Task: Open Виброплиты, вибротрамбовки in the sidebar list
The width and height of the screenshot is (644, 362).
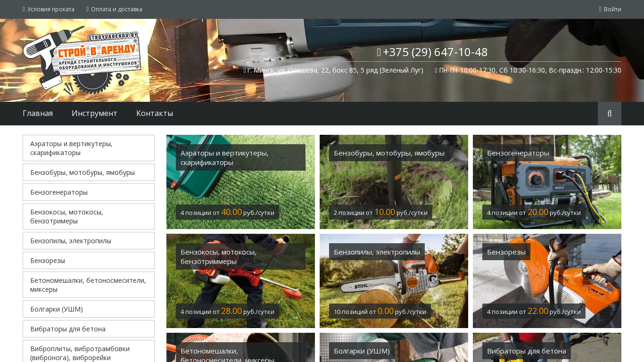Action: pos(89,351)
